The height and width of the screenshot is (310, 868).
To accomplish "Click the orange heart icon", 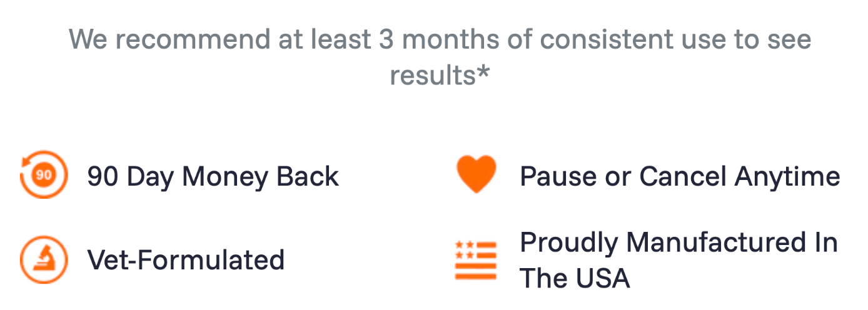I will coord(477,174).
